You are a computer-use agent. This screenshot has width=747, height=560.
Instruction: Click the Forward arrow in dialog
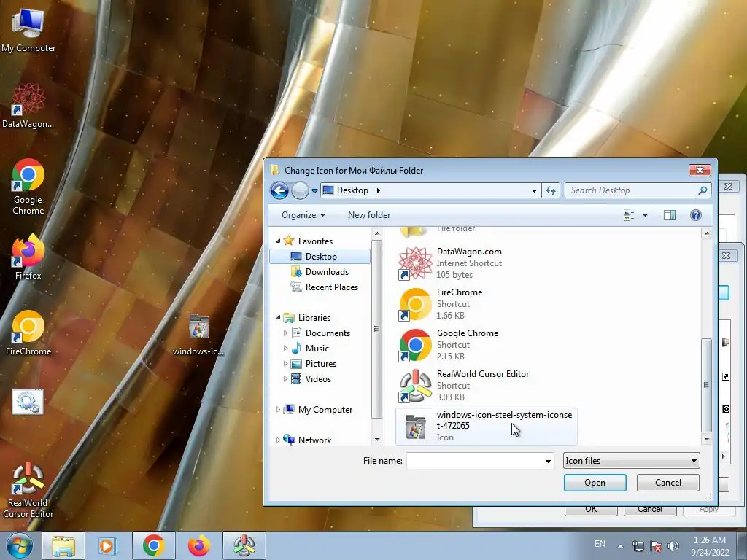click(x=300, y=190)
